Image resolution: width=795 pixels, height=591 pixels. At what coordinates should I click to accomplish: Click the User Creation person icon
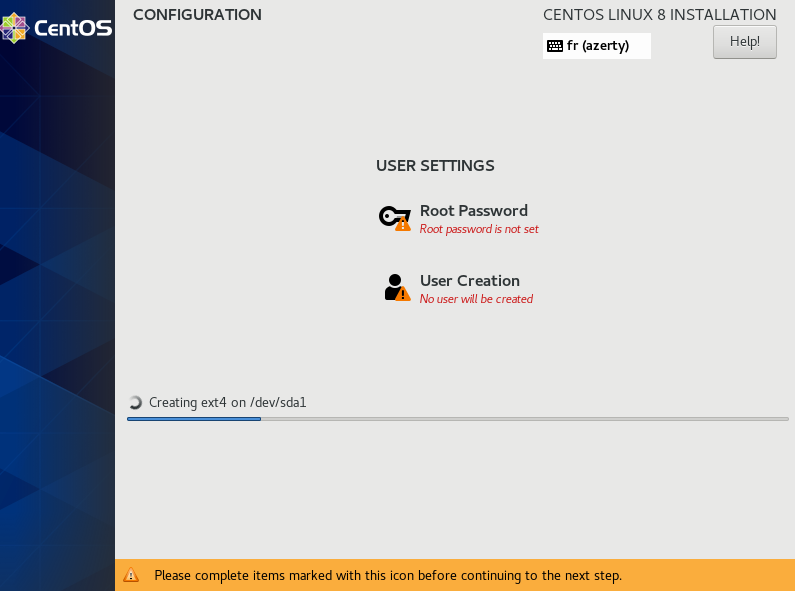[x=394, y=286]
